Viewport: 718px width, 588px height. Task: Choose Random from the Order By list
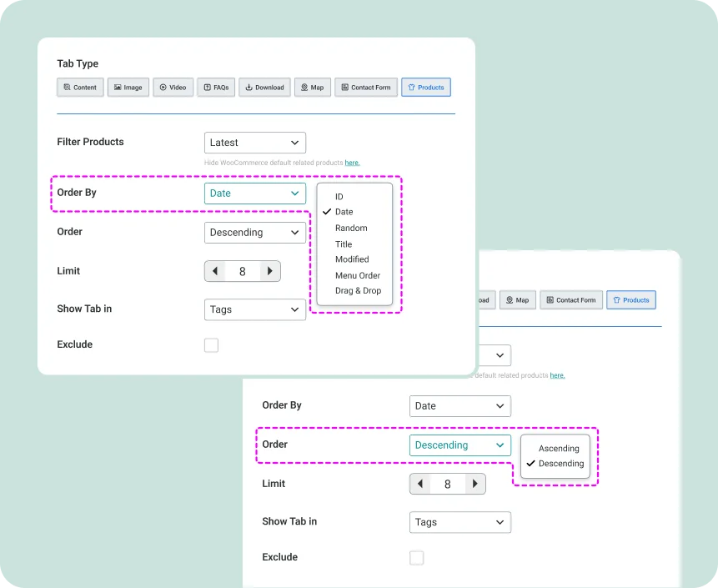351,228
